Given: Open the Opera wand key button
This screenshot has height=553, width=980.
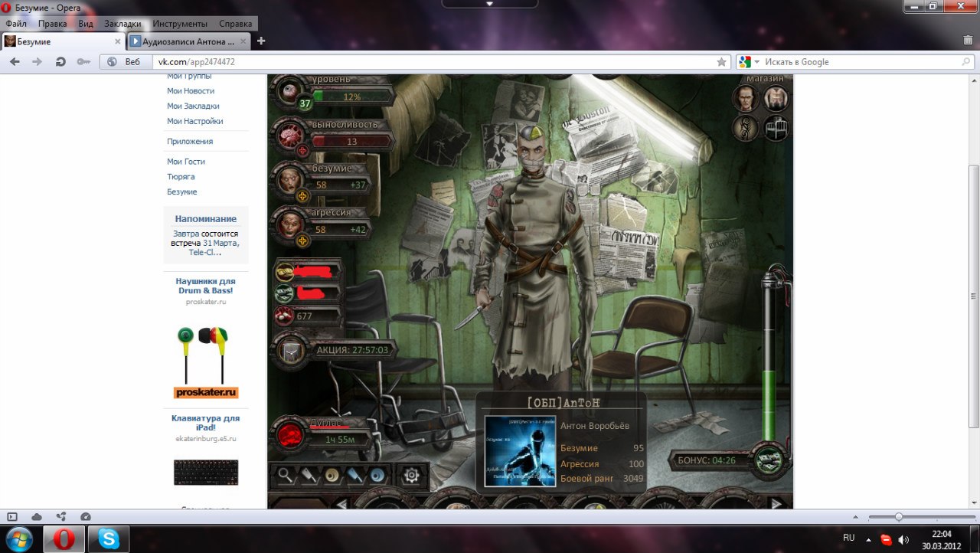Looking at the screenshot, I should (83, 62).
